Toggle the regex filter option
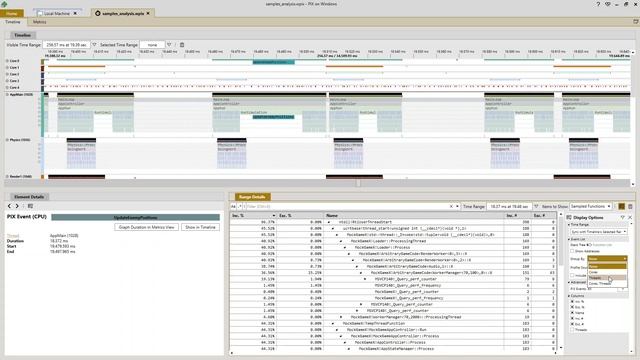 click(x=240, y=207)
